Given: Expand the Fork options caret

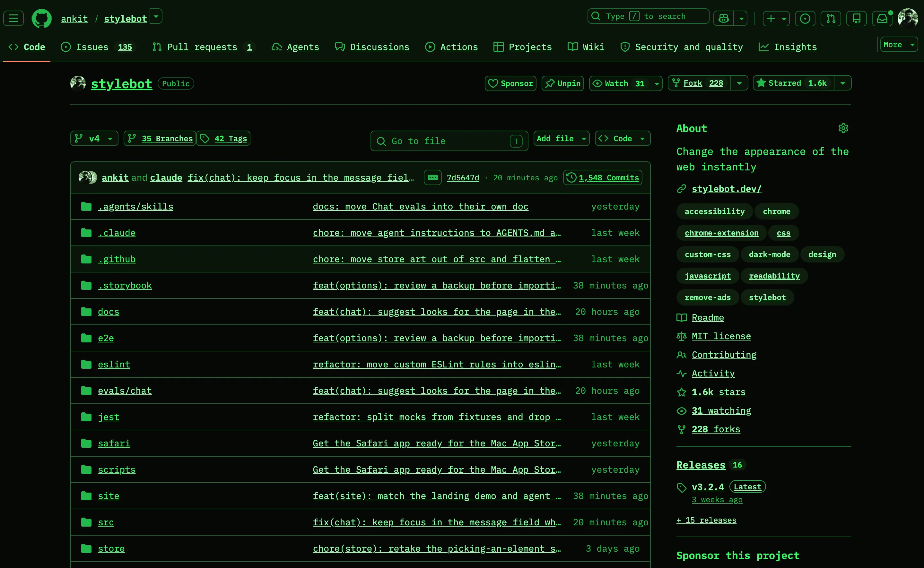Looking at the screenshot, I should (739, 83).
